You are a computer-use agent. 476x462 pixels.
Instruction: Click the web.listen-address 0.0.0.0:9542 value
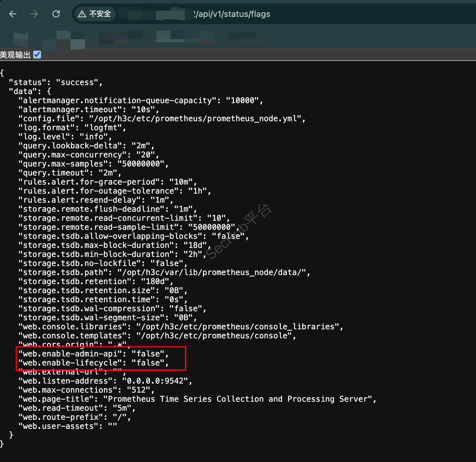click(155, 381)
